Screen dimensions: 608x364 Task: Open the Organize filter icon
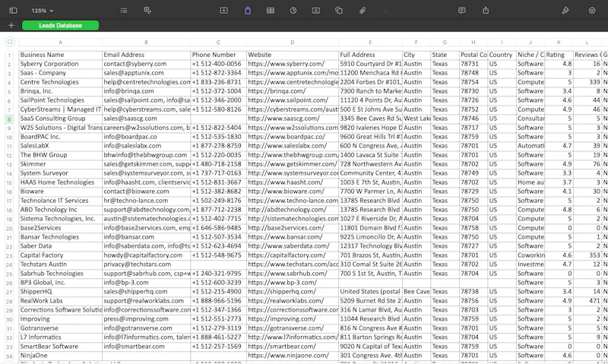coord(592,11)
